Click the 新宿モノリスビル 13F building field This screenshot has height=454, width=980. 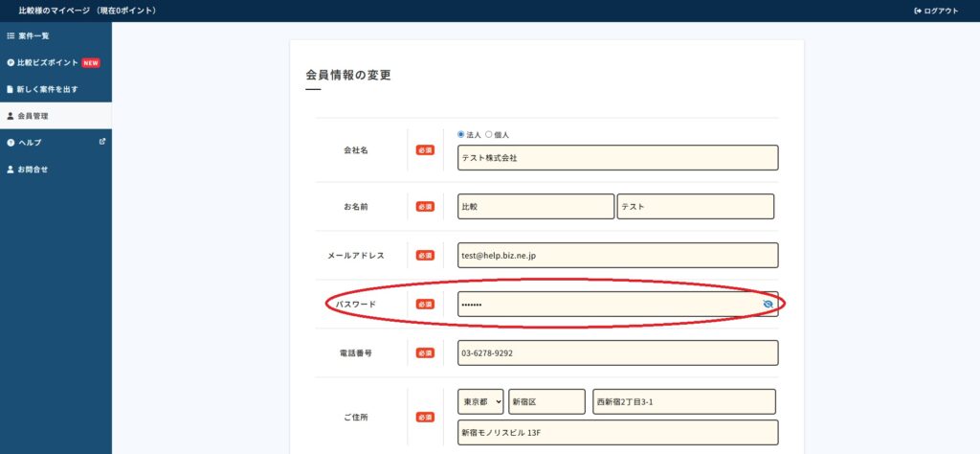617,433
